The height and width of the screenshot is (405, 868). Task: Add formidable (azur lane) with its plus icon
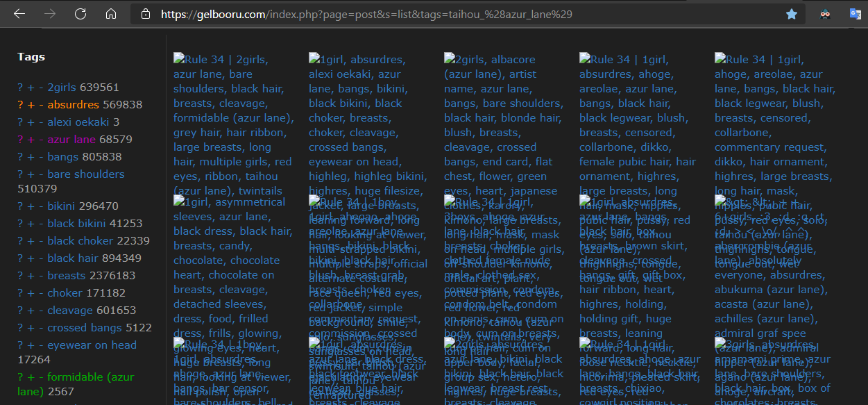pyautogui.click(x=29, y=377)
